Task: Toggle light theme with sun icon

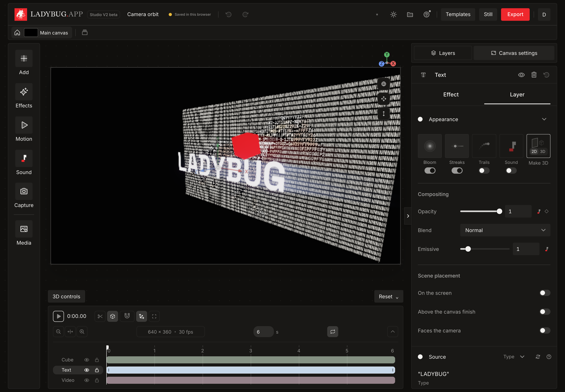Action: click(393, 15)
